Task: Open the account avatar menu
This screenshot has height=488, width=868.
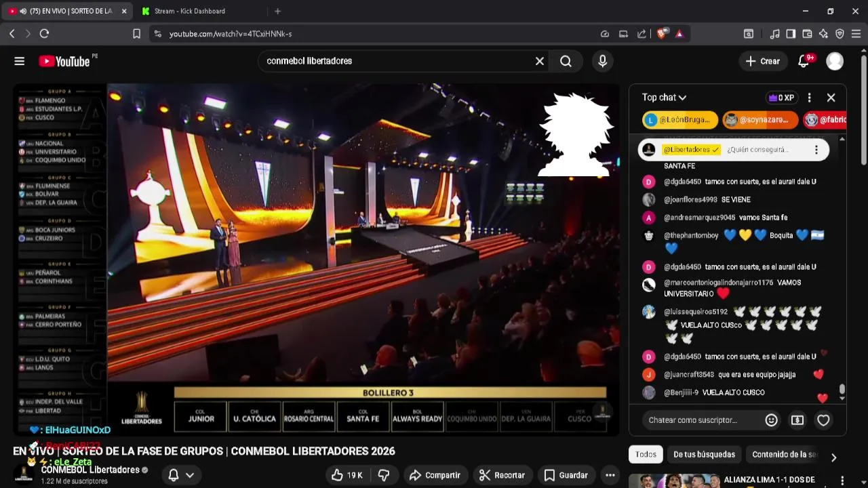Action: 835,61
